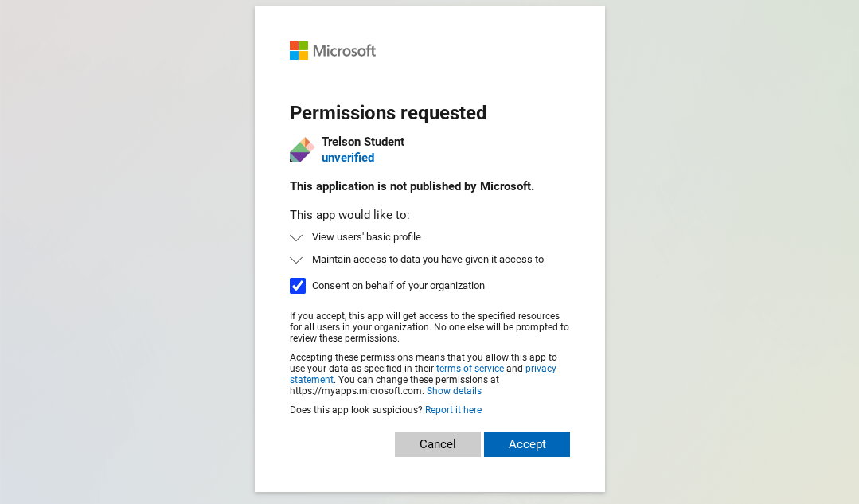The image size is (859, 504).
Task: Open the unverified publisher link
Action: click(348, 158)
